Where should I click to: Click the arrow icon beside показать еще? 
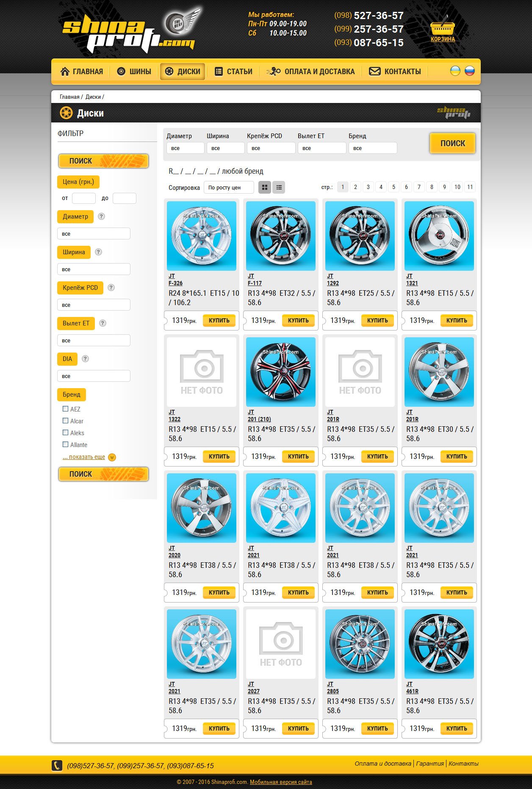(x=112, y=457)
